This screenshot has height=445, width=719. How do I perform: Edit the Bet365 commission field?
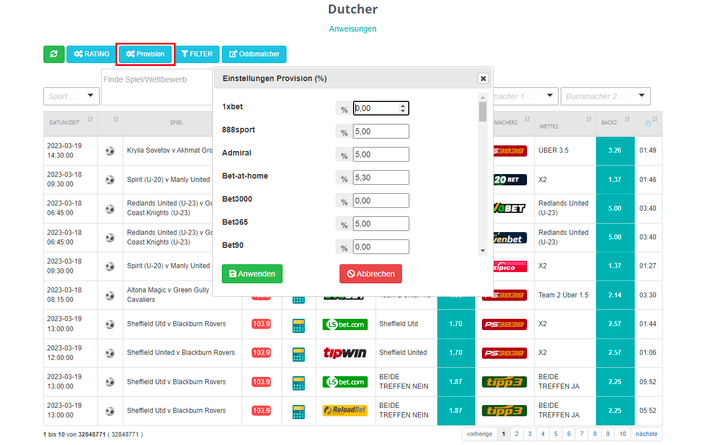coord(381,224)
